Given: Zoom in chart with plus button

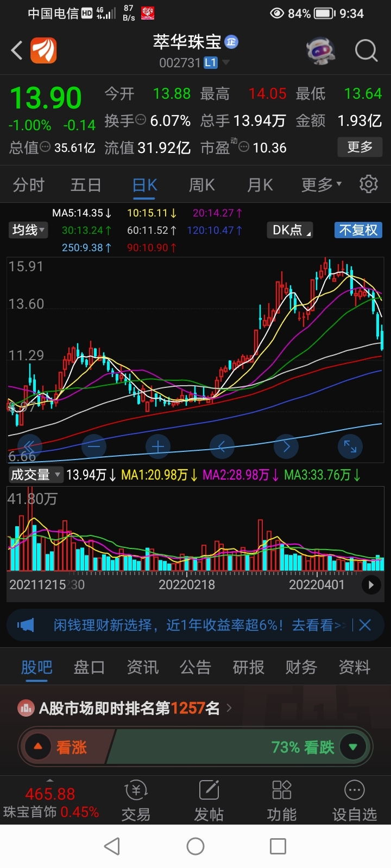Looking at the screenshot, I should 158,447.
